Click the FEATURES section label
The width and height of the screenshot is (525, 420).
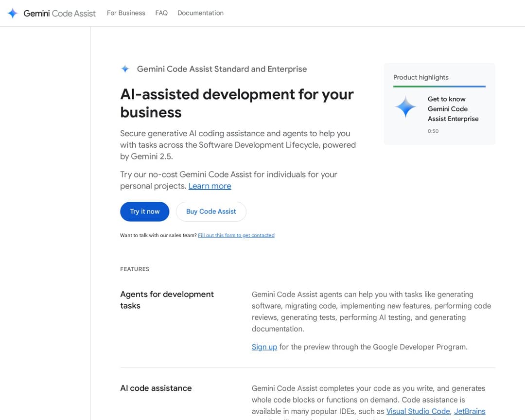tap(135, 269)
